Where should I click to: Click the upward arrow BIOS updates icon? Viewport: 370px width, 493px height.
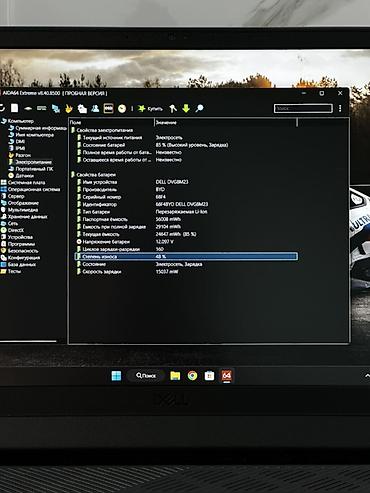tap(173, 108)
